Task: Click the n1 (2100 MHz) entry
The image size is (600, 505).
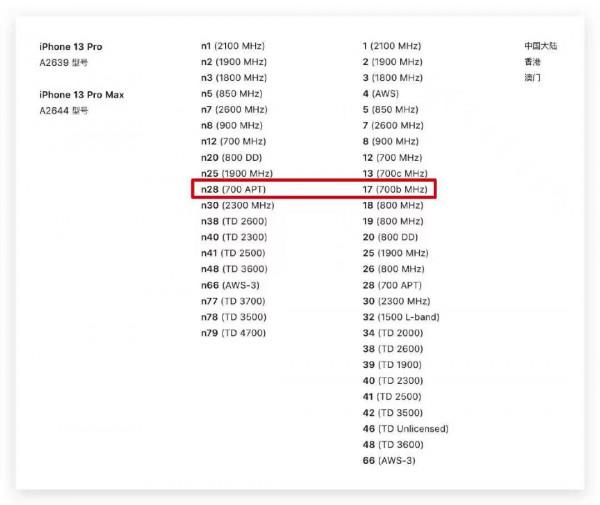Action: (x=233, y=46)
